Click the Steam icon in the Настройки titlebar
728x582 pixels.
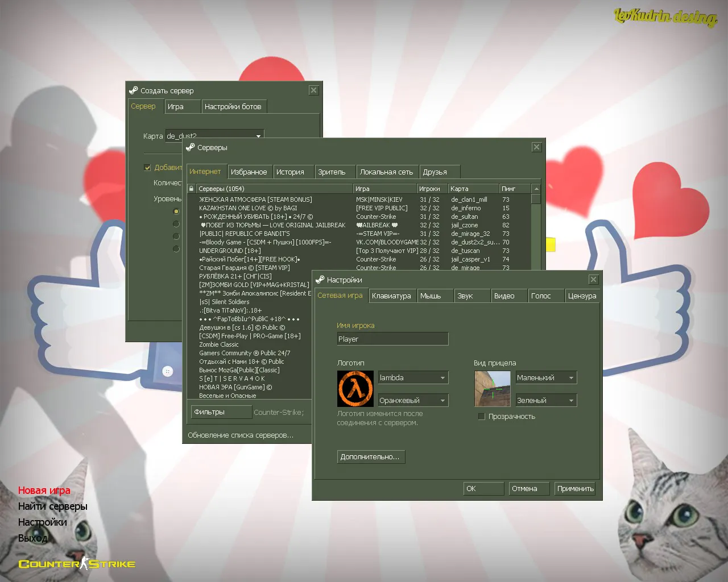(x=319, y=279)
